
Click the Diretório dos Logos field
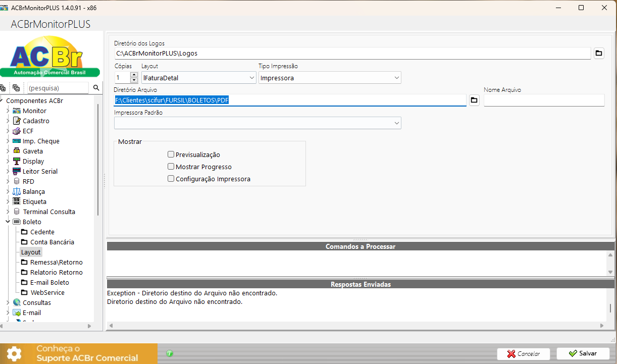[x=352, y=53]
